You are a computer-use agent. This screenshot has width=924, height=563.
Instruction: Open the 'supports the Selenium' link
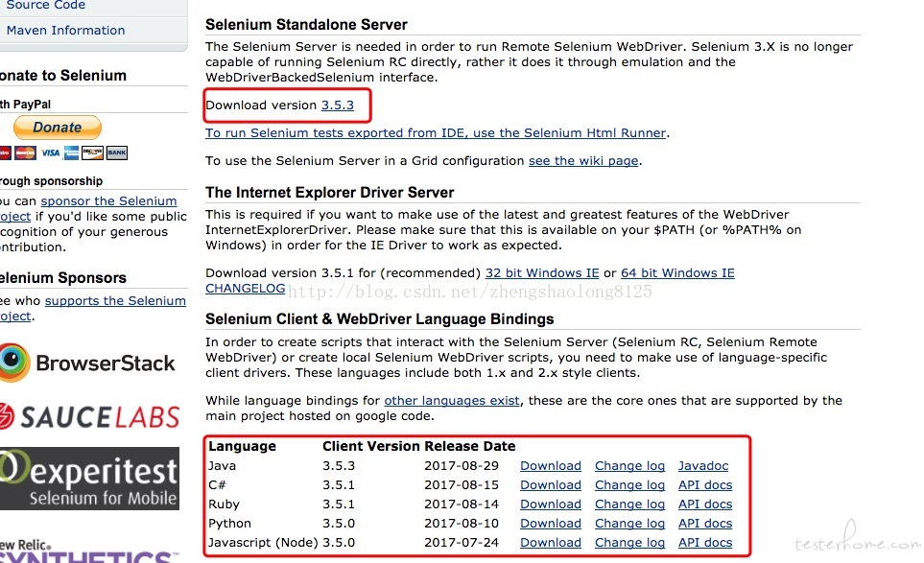click(115, 300)
